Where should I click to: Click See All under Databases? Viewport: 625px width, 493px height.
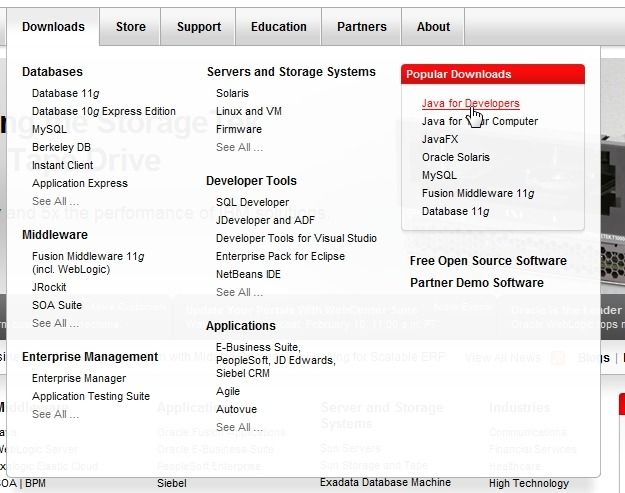[55, 201]
